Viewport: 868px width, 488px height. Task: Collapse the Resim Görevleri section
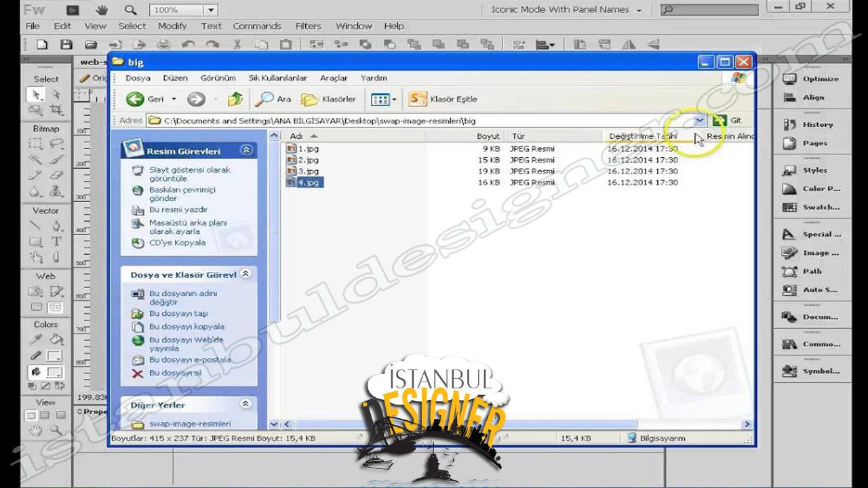tap(246, 150)
